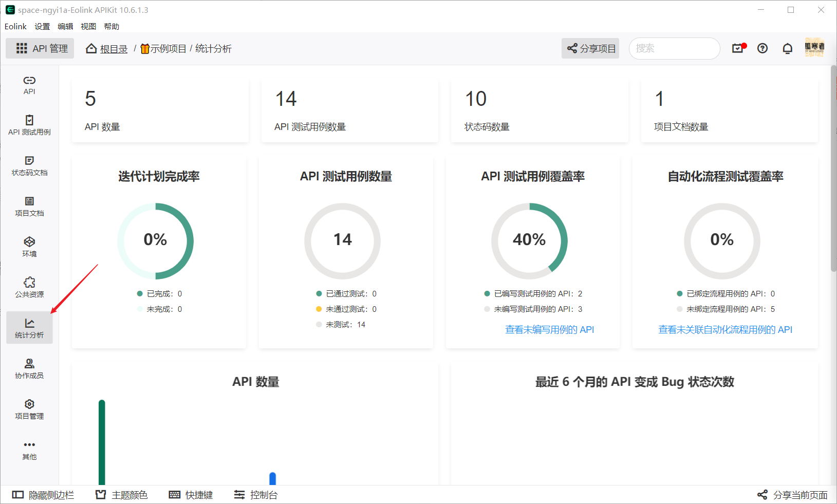
Task: Expand the 其他 sidebar menu
Action: [29, 450]
